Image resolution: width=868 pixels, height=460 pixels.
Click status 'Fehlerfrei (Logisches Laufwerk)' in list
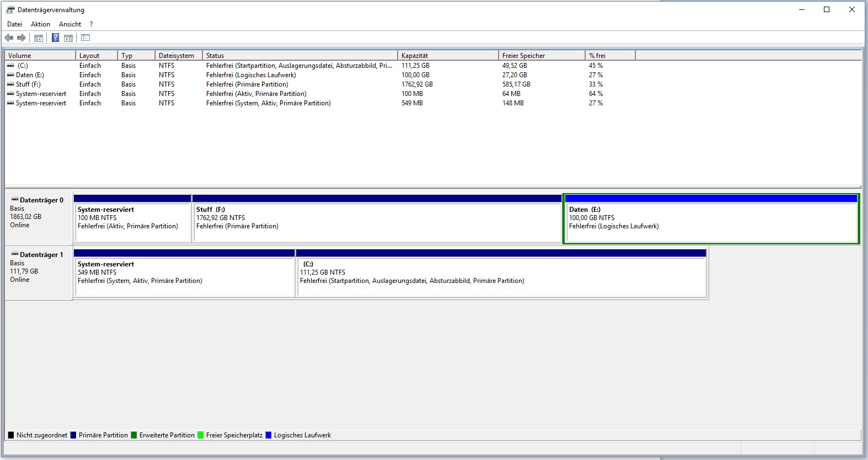point(251,75)
